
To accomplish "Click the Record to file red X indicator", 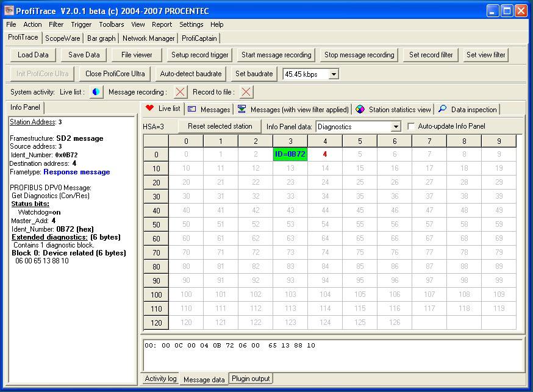I will tap(246, 91).
